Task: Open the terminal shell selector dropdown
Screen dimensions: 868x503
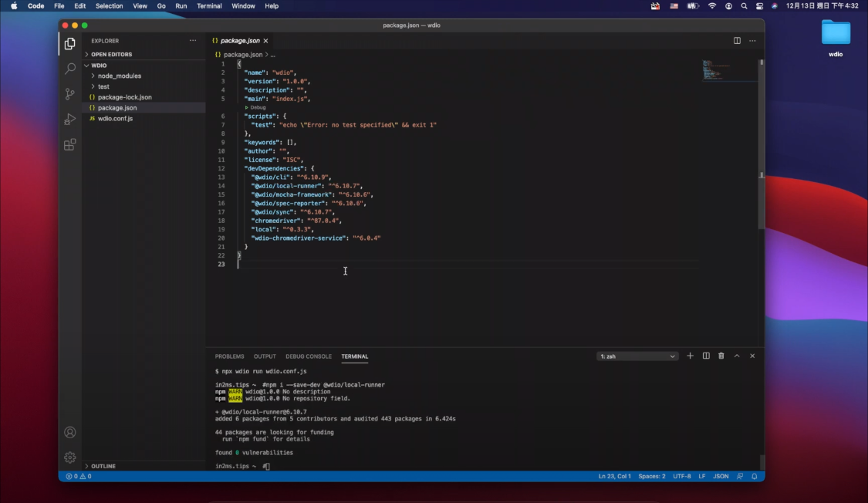Action: [x=637, y=356]
